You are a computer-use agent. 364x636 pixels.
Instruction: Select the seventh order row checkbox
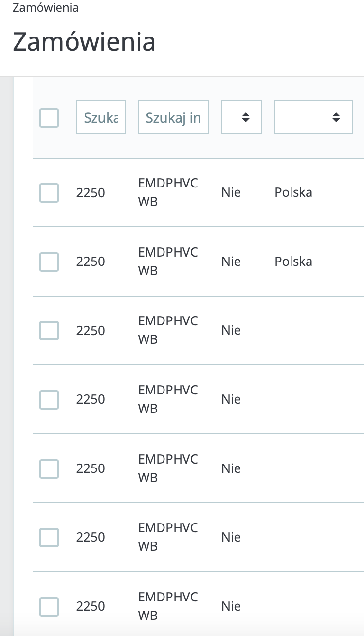(x=49, y=607)
